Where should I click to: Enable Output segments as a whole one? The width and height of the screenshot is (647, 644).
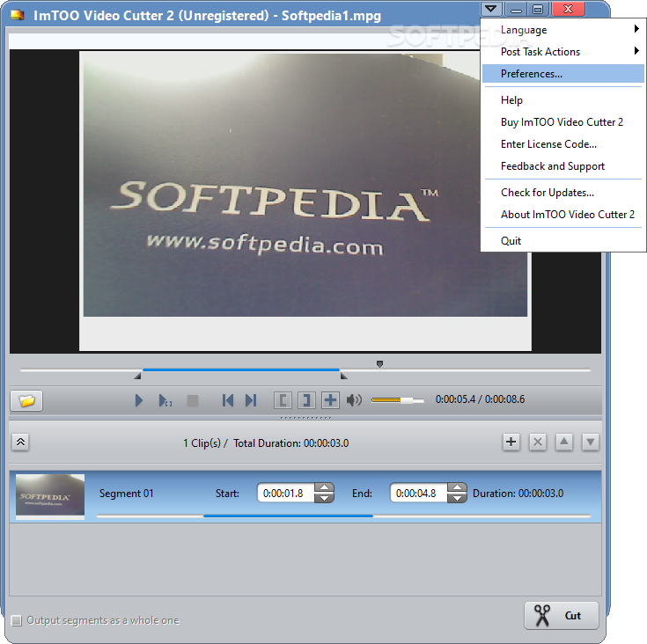tap(17, 620)
